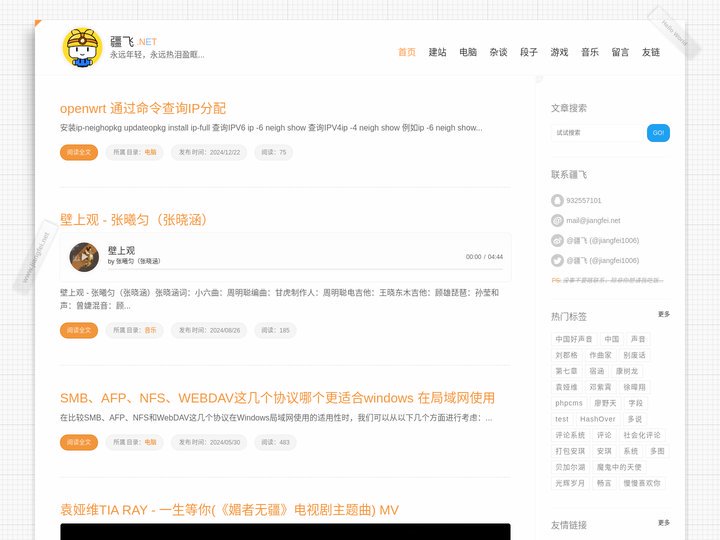Click 阅读全文 for the SMB AFP NFS article
The image size is (720, 540).
click(x=79, y=442)
